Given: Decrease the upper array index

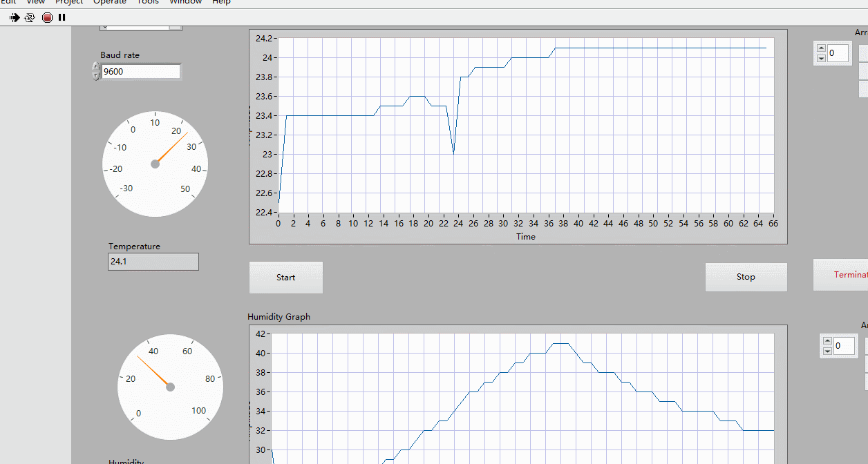Looking at the screenshot, I should pyautogui.click(x=821, y=58).
